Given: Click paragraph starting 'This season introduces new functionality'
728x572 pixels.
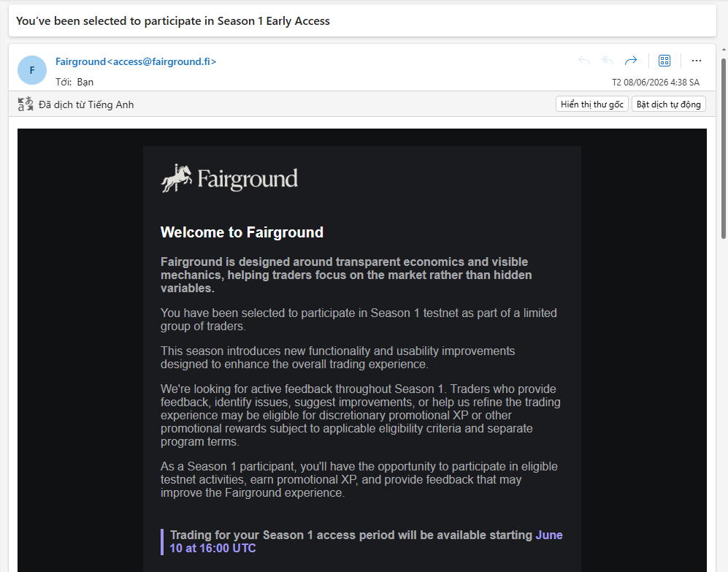Looking at the screenshot, I should coord(337,357).
